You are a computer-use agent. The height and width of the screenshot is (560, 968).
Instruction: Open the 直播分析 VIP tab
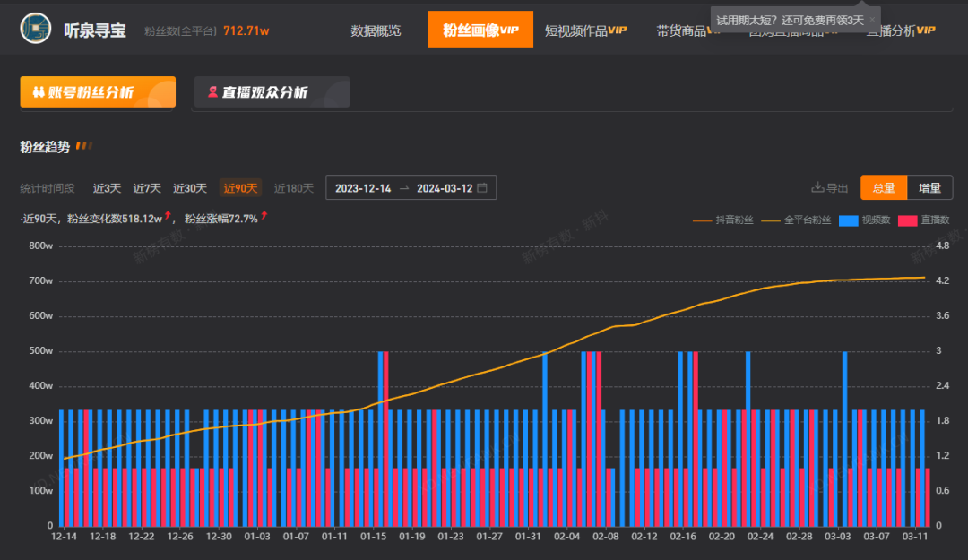click(900, 30)
